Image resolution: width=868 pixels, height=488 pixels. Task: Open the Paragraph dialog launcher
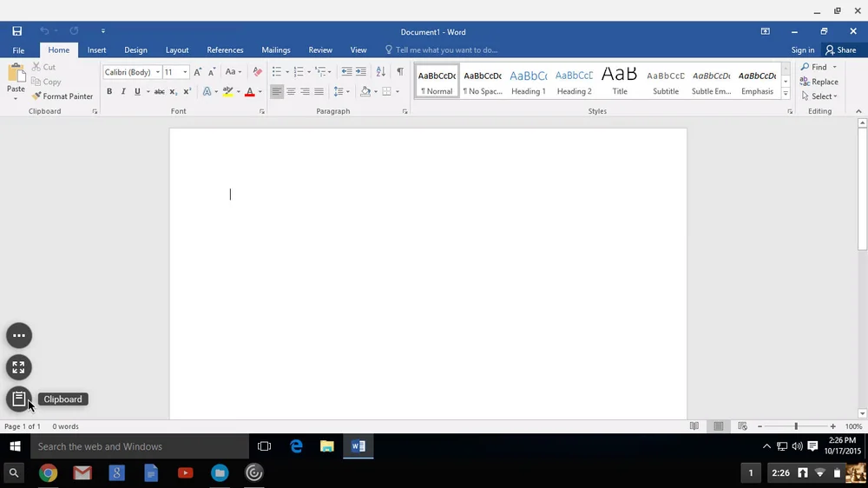coord(405,111)
